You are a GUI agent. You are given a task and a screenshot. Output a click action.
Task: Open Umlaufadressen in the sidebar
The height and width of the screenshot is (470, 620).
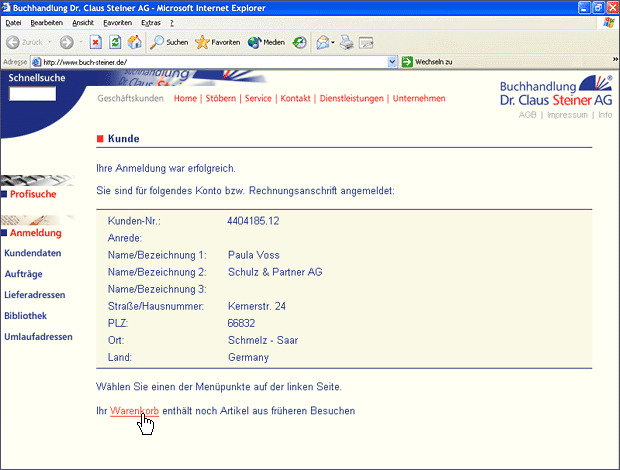[x=38, y=337]
